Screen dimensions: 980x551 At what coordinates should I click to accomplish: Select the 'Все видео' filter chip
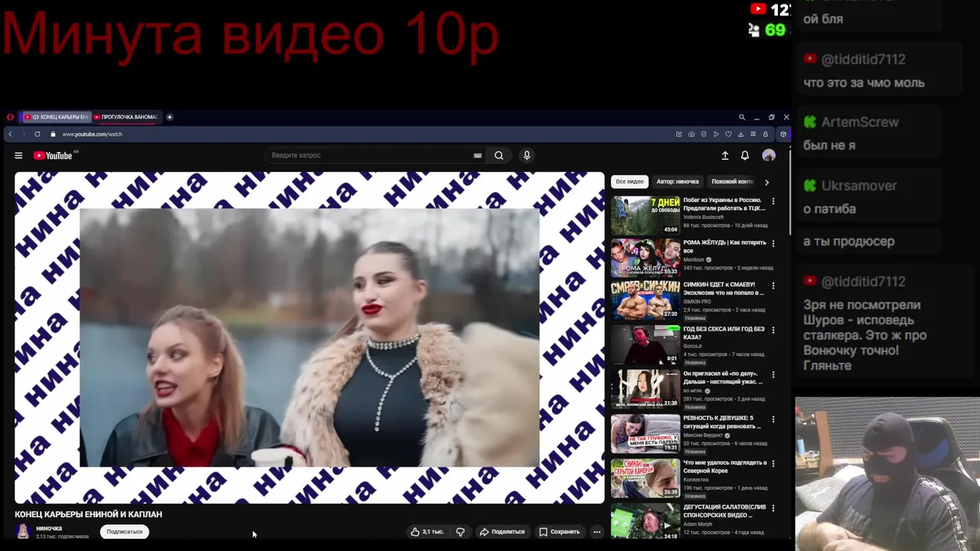629,182
